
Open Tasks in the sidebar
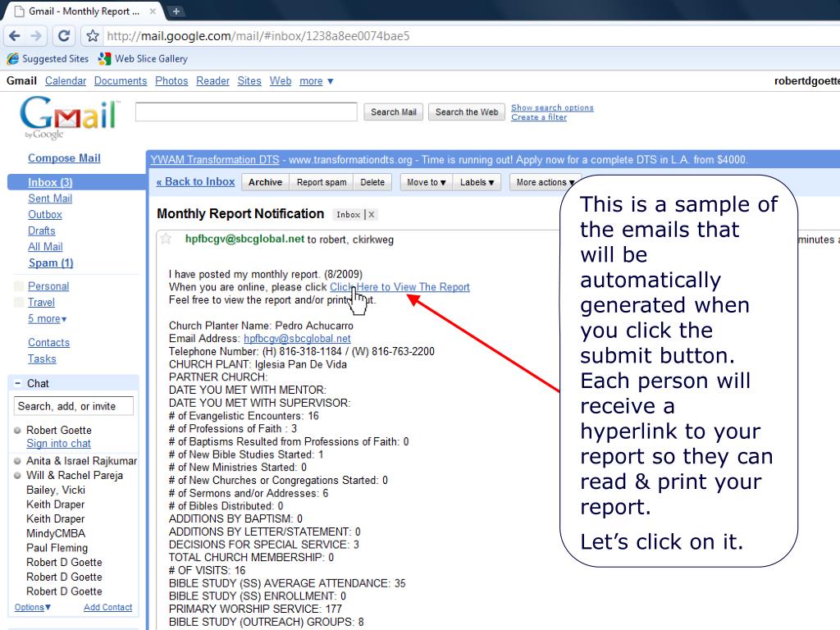click(42, 359)
